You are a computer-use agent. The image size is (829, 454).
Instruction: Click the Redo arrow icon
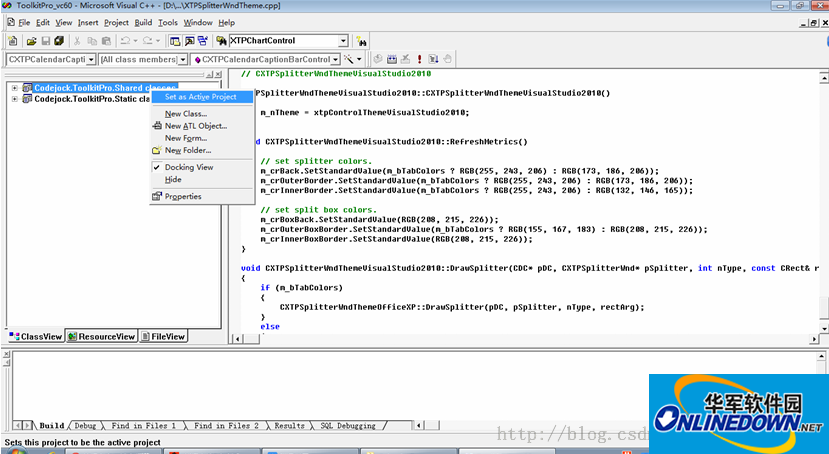click(x=148, y=41)
